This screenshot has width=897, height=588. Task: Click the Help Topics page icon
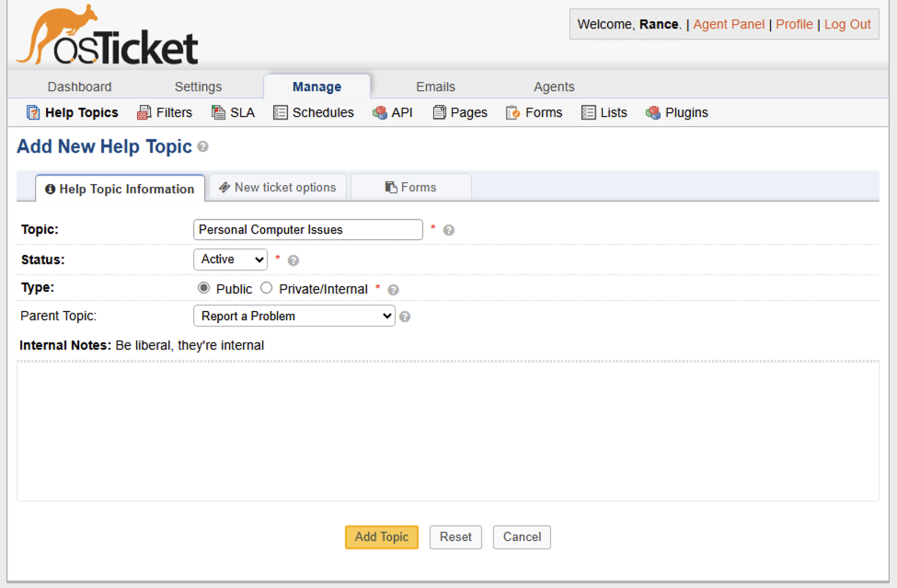pos(33,112)
